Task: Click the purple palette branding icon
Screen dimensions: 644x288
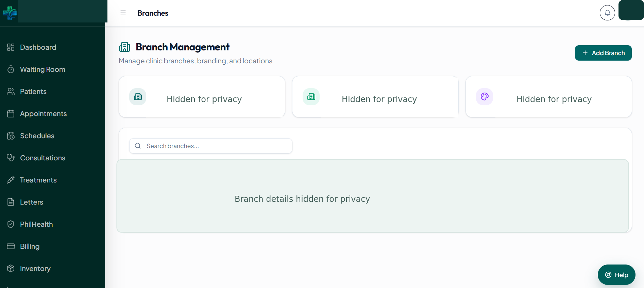Action: (x=485, y=97)
